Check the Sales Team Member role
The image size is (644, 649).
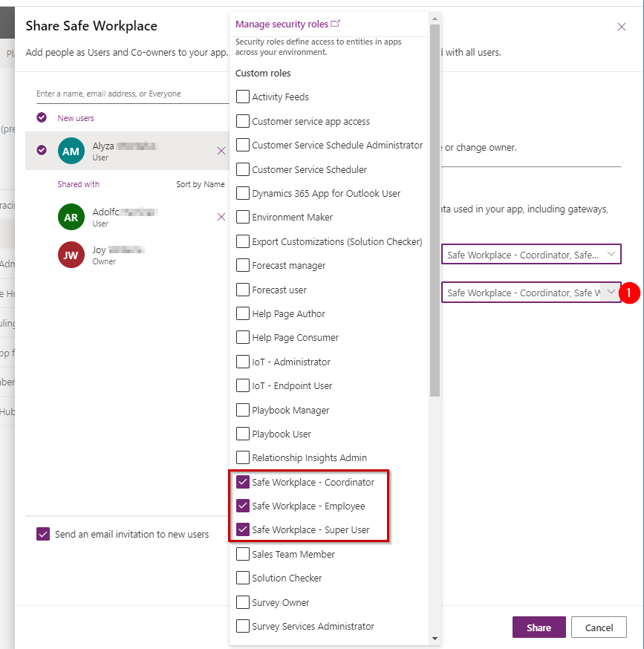click(243, 554)
